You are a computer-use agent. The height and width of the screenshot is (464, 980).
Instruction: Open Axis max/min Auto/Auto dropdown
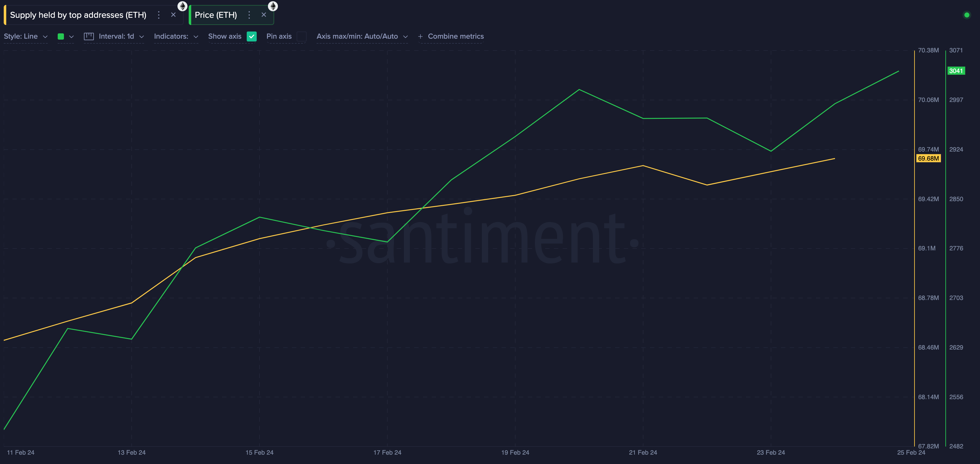(x=362, y=36)
